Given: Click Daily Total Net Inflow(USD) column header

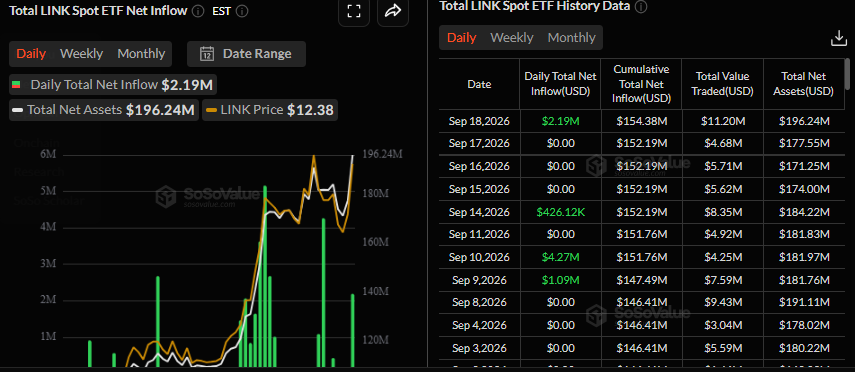Looking at the screenshot, I should point(560,85).
